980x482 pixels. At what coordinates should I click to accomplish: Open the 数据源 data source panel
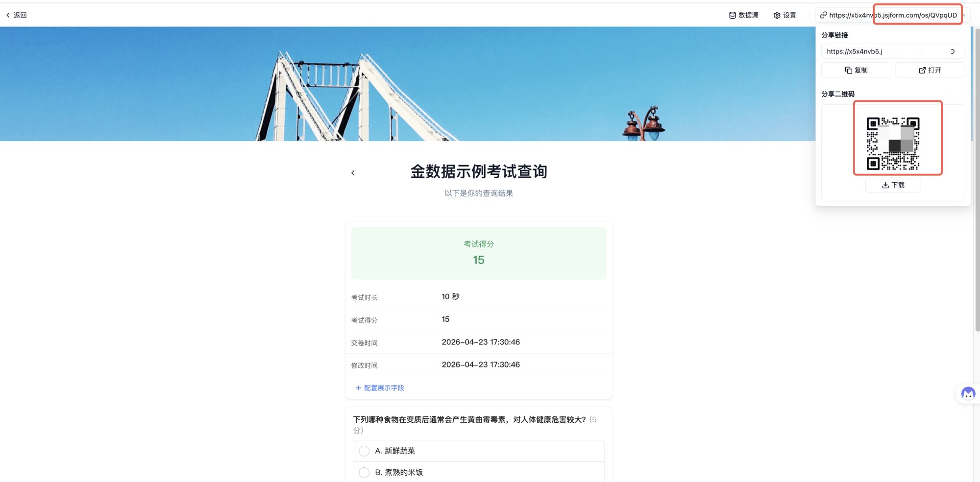(x=743, y=15)
